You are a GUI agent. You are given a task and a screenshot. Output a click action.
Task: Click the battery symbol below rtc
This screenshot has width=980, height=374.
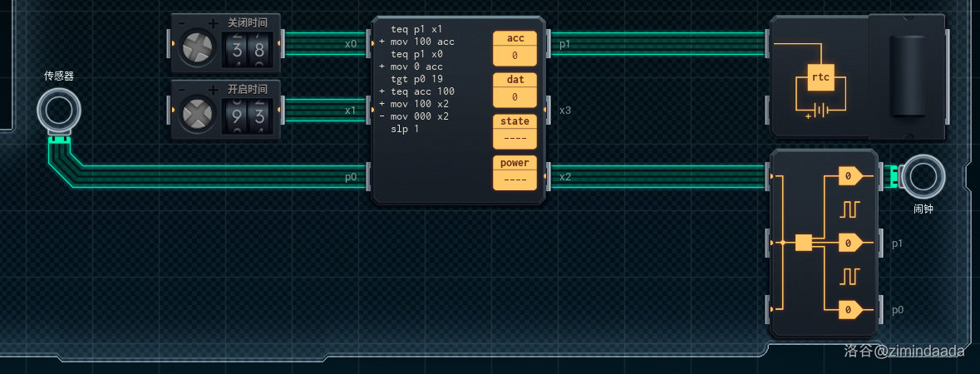[820, 111]
